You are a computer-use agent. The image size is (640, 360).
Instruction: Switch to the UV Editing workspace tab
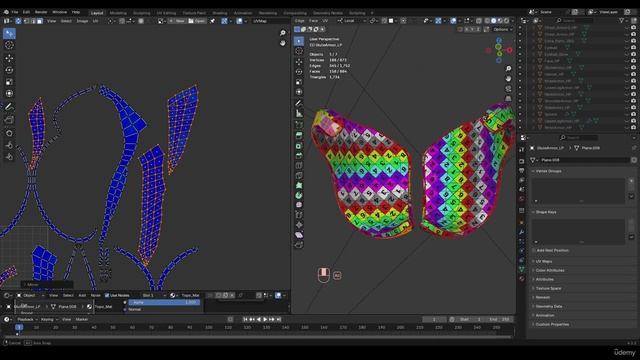pyautogui.click(x=166, y=13)
